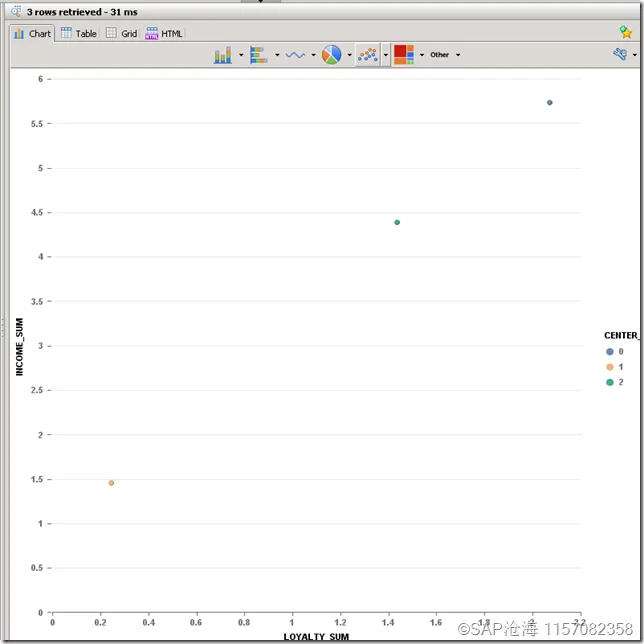Viewport: 644px width, 644px height.
Task: Open the scatter chart dropdown arrow
Action: pos(386,55)
